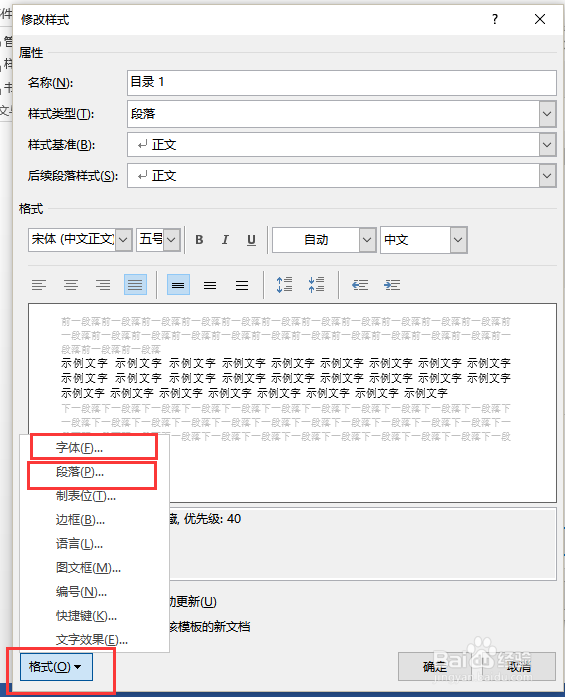The image size is (565, 697).
Task: Choose 边框(B)... menu entry
Action: (x=94, y=520)
